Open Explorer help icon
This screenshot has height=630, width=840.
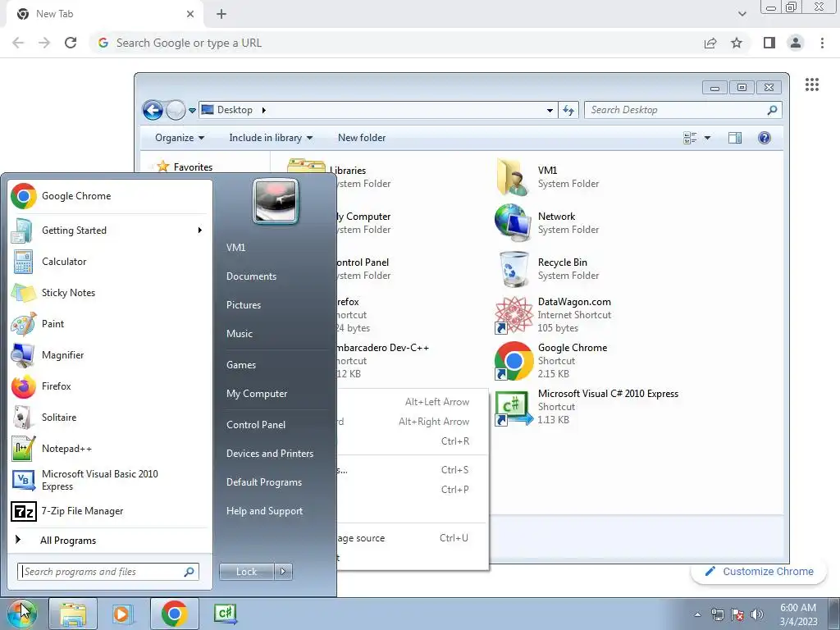point(765,138)
